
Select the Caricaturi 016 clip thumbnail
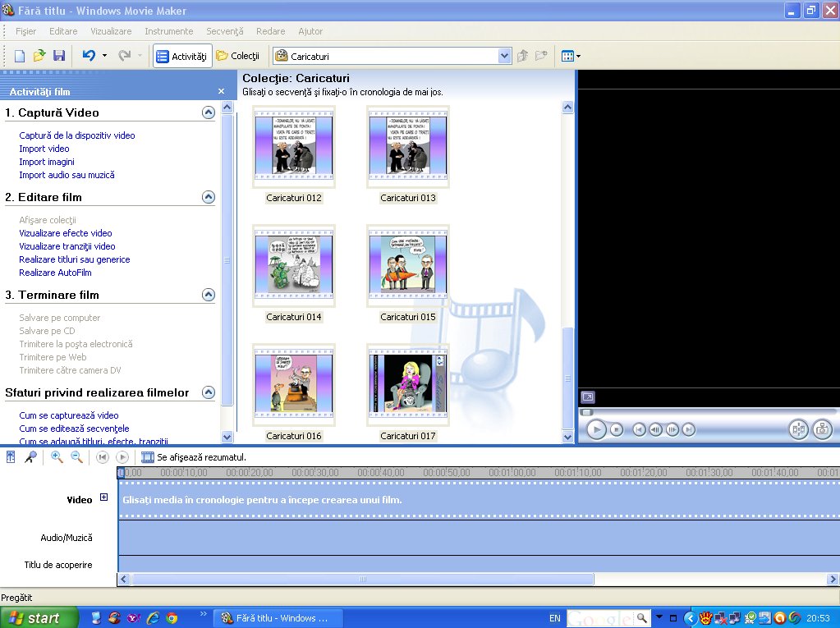(x=294, y=385)
